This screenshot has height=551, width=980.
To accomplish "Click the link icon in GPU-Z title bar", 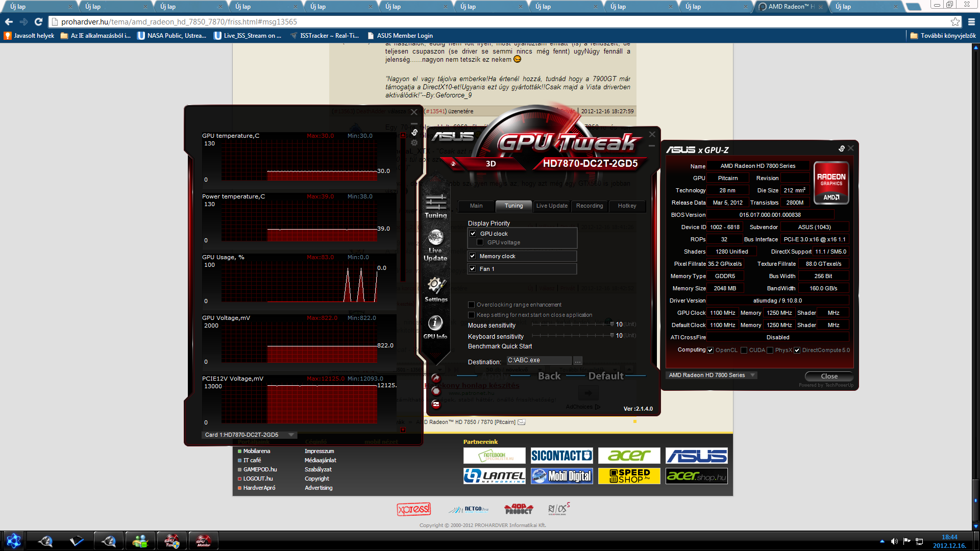I will tap(842, 148).
